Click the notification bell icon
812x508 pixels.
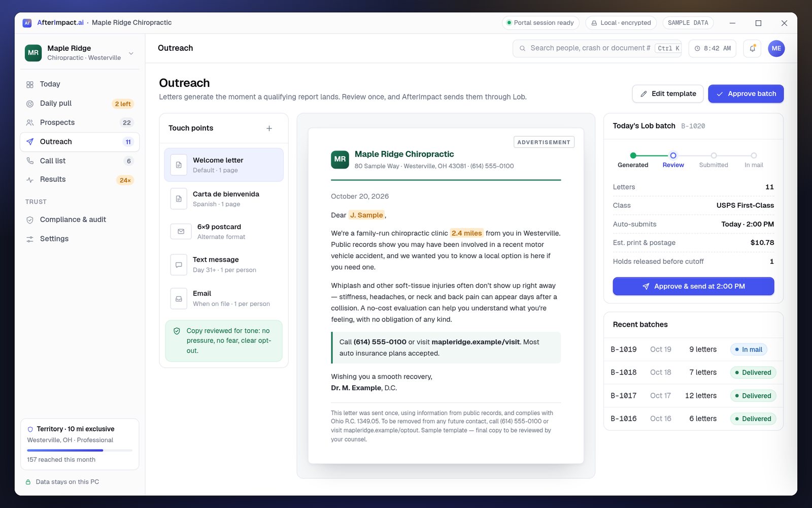point(752,48)
